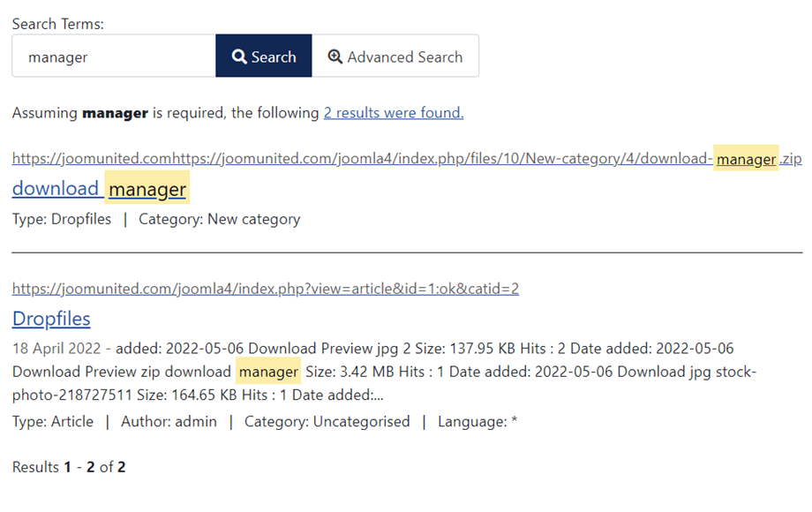This screenshot has height=512, width=812.
Task: Click the "Author: admin" metadata text
Action: [x=169, y=422]
